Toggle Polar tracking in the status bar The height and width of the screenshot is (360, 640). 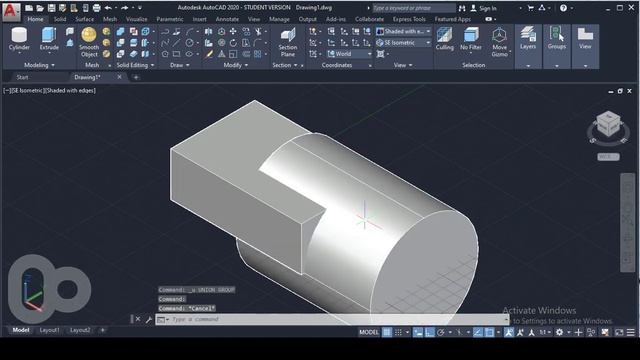click(x=441, y=332)
